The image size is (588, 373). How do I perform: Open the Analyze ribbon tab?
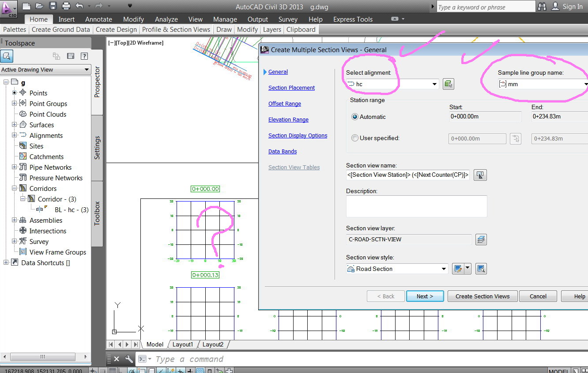click(166, 19)
